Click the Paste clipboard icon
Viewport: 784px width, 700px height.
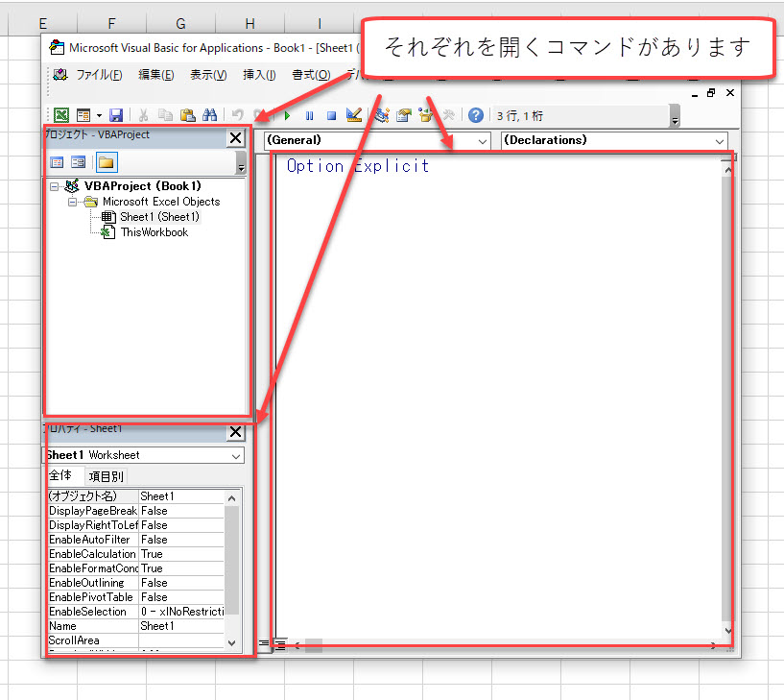click(187, 115)
